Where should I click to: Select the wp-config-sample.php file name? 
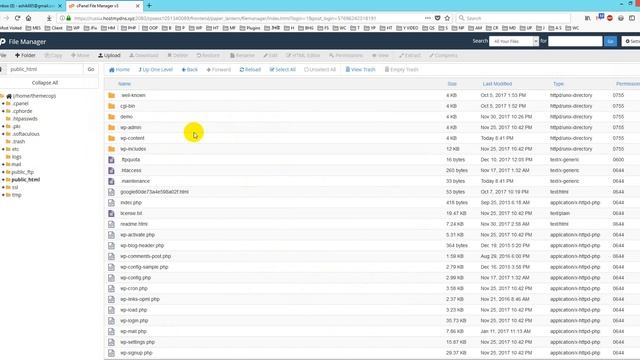[144, 267]
